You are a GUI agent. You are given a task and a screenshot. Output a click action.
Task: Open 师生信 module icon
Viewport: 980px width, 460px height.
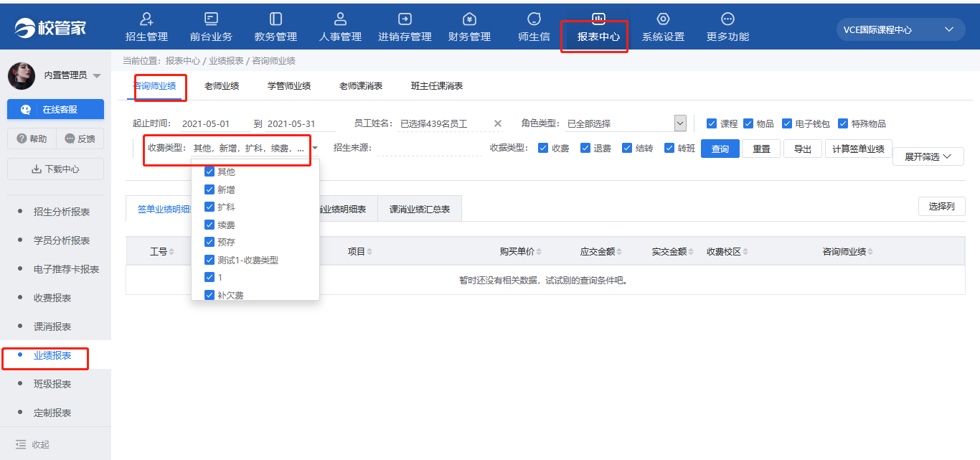[x=534, y=19]
